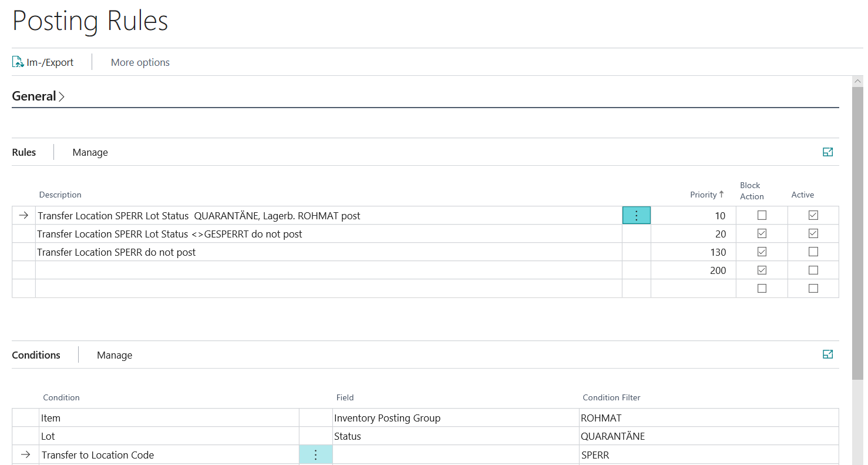
Task: Click the Priority value 130 cell
Action: tap(693, 252)
